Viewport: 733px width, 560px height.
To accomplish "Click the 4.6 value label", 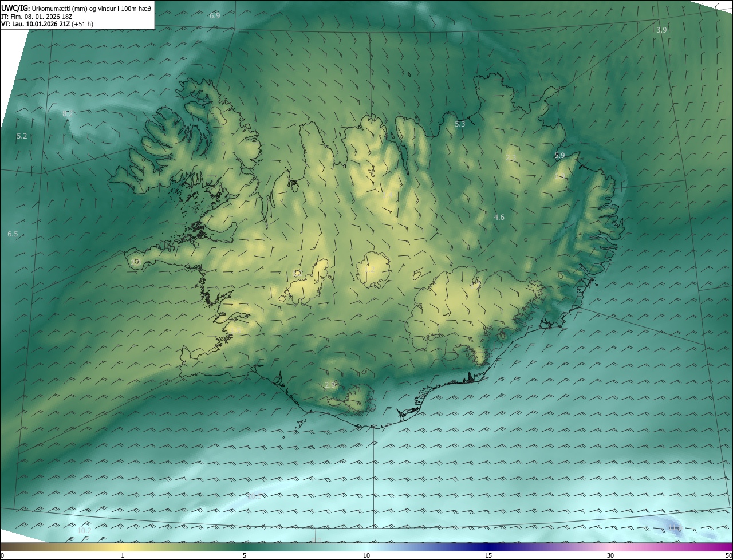I will pos(499,217).
